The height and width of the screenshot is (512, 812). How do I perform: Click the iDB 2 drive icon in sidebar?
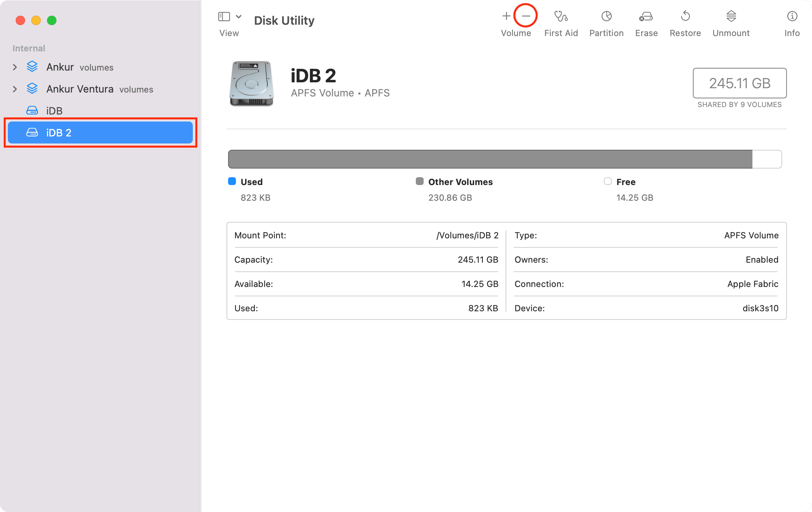coord(32,133)
